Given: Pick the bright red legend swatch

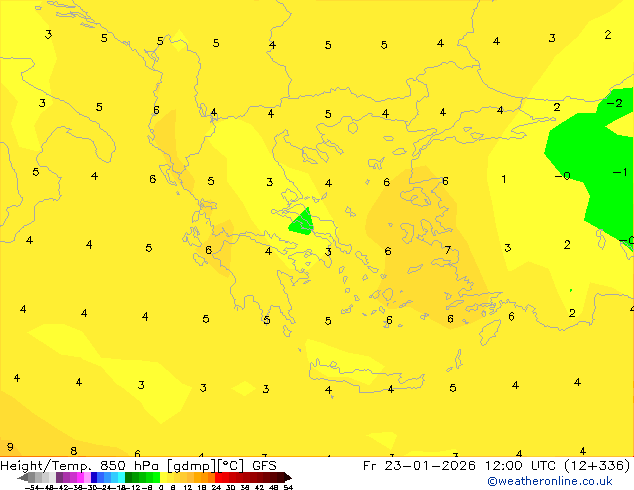Looking at the screenshot, I should tap(218, 478).
